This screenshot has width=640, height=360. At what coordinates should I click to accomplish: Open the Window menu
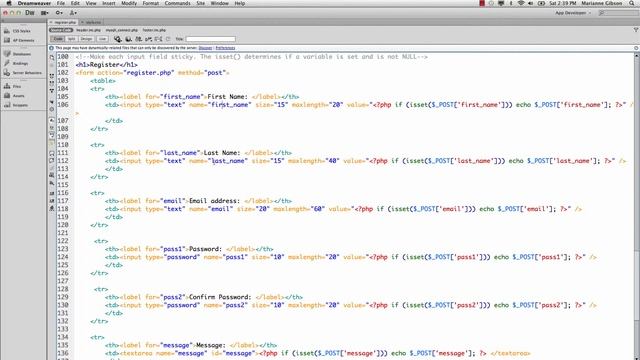[x=220, y=3]
